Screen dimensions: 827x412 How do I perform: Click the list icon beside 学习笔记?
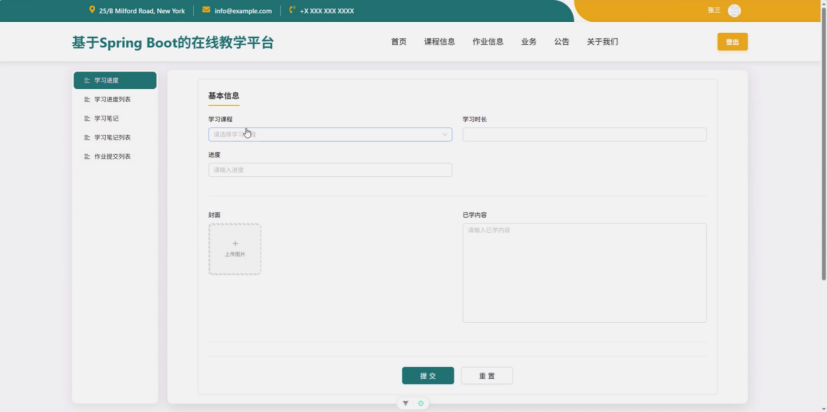(x=87, y=119)
